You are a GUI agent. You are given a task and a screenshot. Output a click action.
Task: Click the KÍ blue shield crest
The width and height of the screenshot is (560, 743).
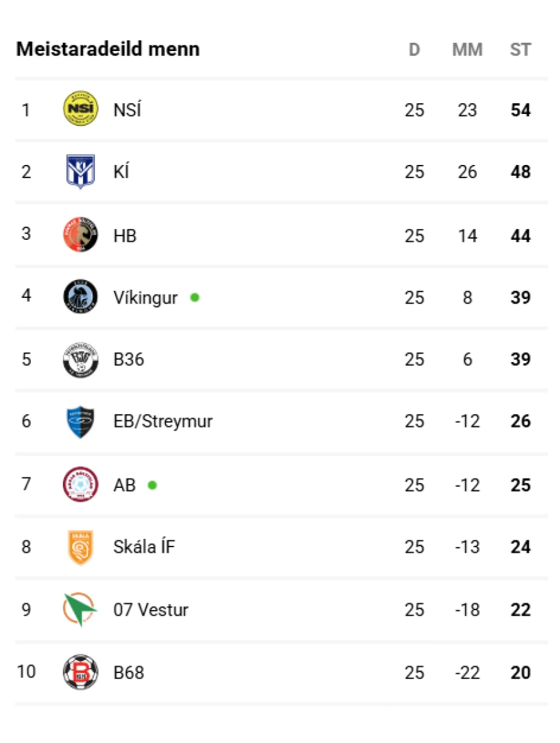[x=81, y=171]
